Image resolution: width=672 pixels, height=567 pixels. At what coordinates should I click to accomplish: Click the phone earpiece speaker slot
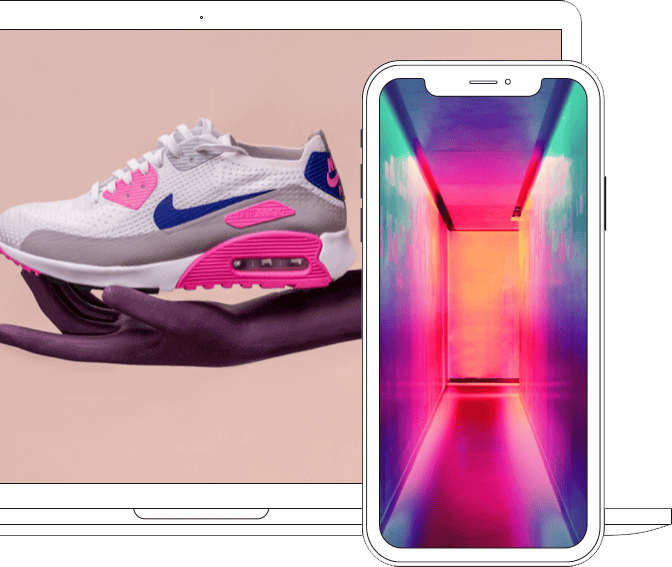point(483,82)
